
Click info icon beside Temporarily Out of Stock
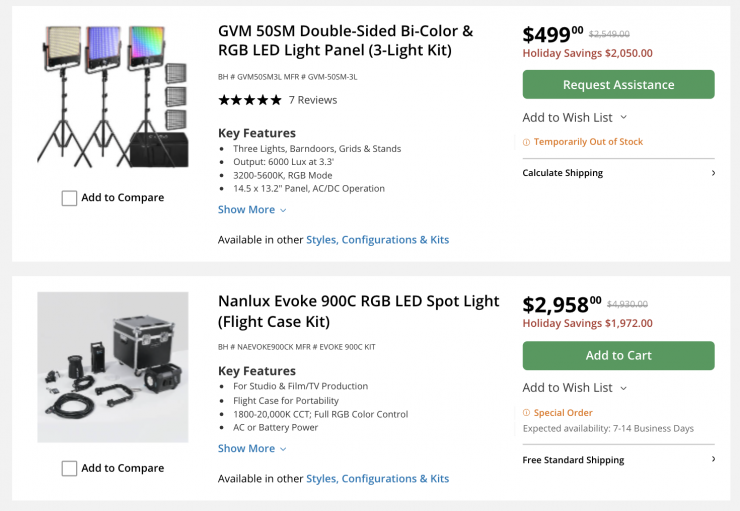[527, 142]
